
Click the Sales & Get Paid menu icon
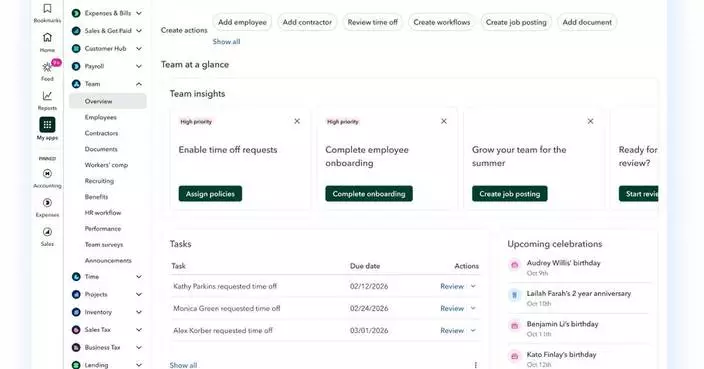tap(76, 31)
